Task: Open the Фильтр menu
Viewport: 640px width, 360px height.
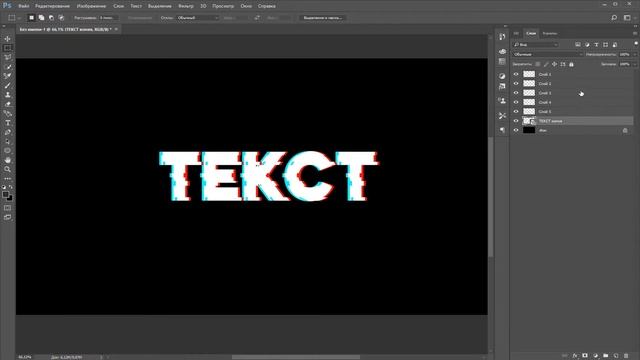Action: (x=186, y=6)
